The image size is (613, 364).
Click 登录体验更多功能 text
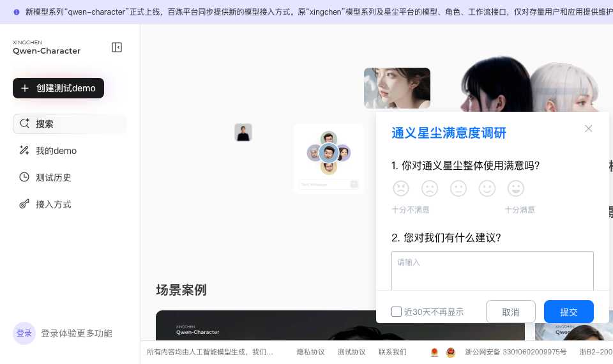pos(77,333)
